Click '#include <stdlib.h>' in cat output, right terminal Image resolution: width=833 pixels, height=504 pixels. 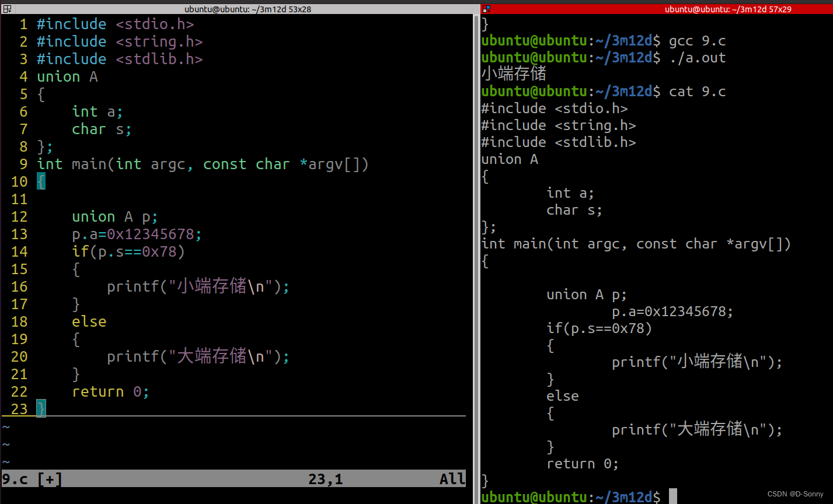coord(559,142)
